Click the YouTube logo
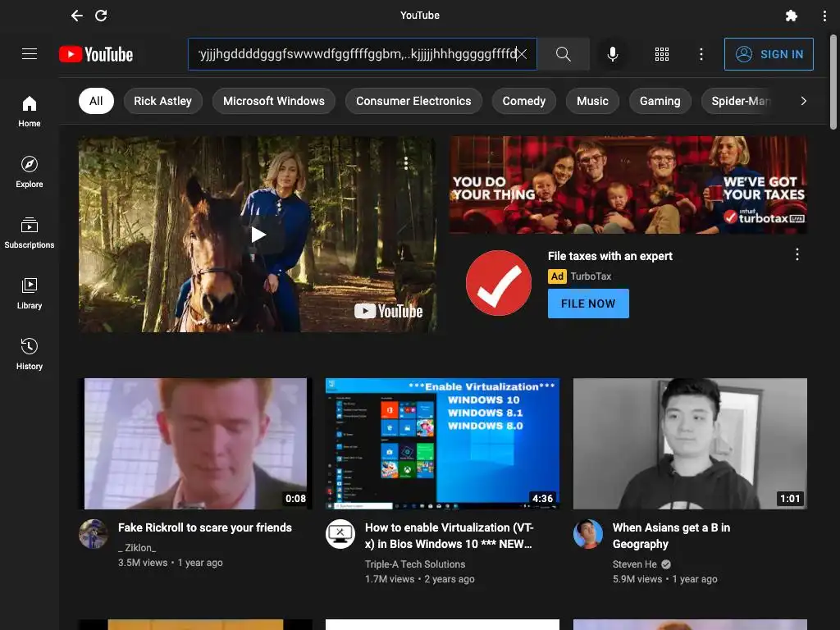This screenshot has width=840, height=630. [96, 54]
